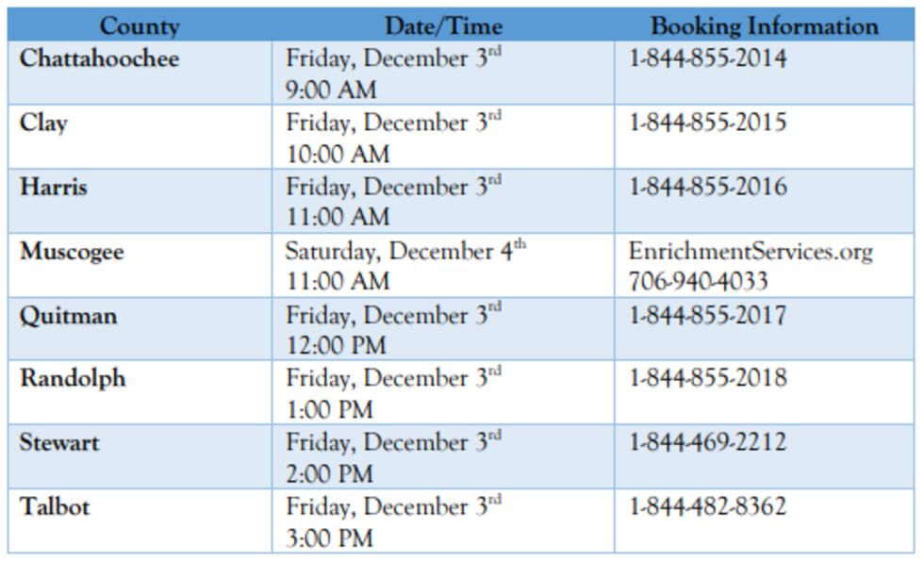Image resolution: width=924 pixels, height=561 pixels.
Task: Click the Harris booking number 1-844-855-2016
Action: (x=707, y=187)
